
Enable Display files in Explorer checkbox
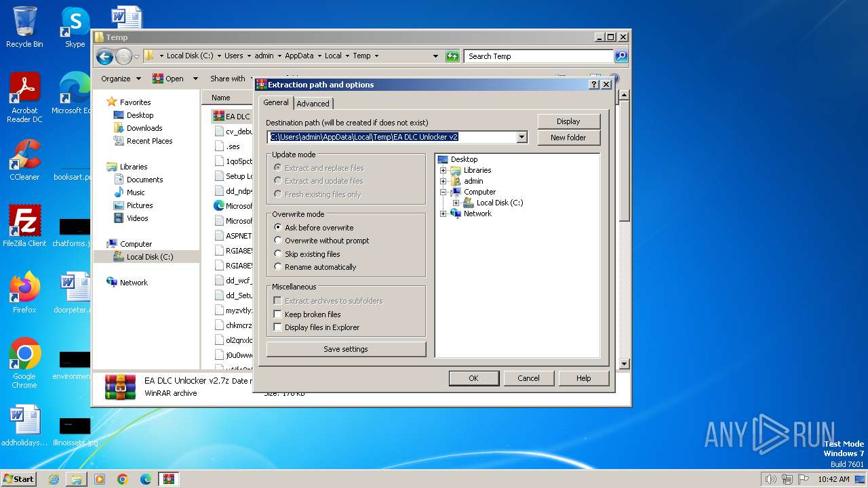click(277, 327)
